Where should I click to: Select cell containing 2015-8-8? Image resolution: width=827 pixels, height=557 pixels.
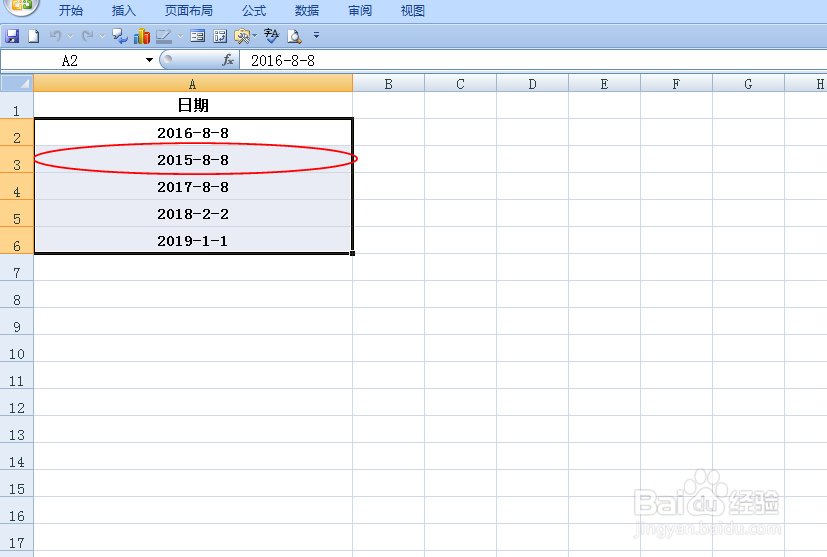(x=193, y=159)
